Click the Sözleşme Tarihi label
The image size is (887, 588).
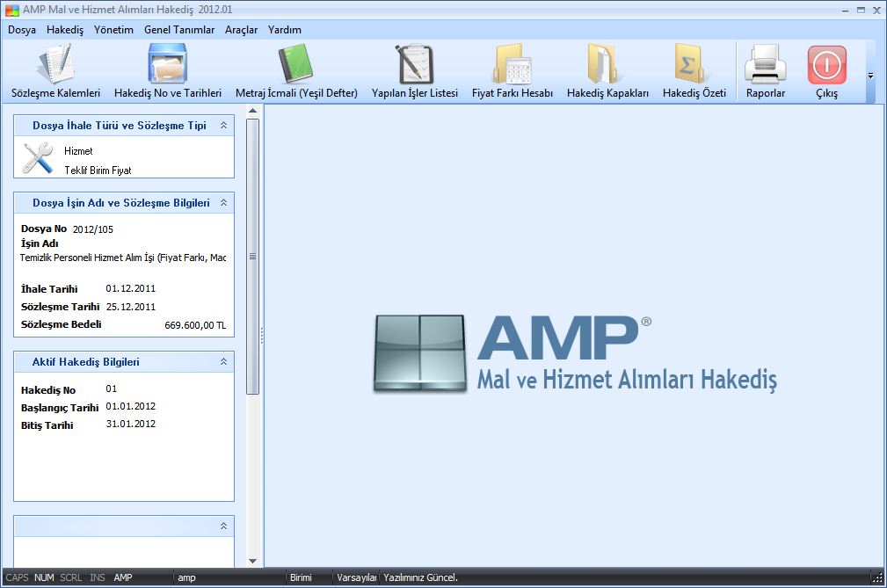point(60,307)
